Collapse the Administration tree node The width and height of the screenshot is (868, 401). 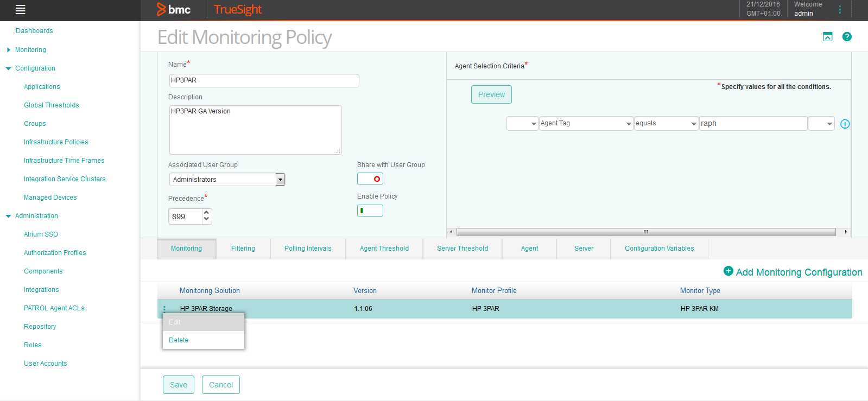(x=8, y=216)
